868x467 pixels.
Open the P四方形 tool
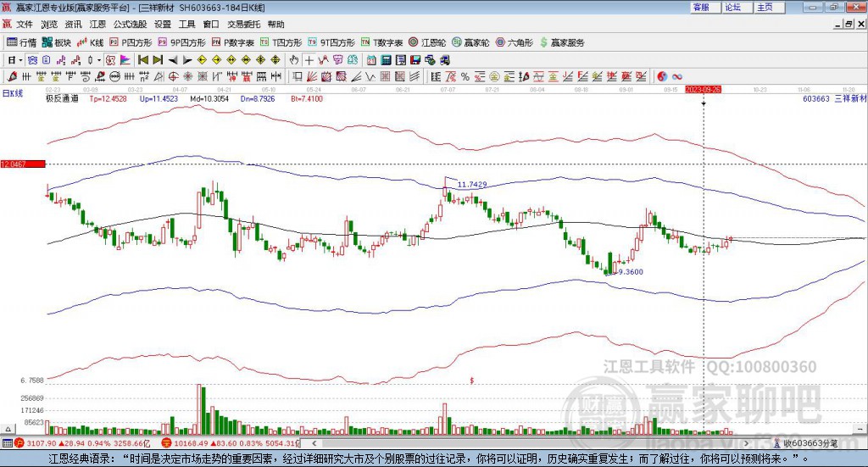point(131,42)
